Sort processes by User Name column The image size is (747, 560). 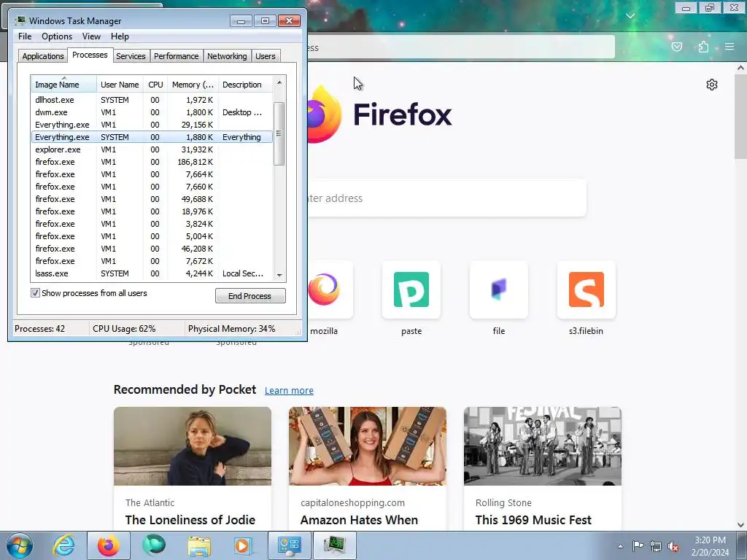(120, 85)
